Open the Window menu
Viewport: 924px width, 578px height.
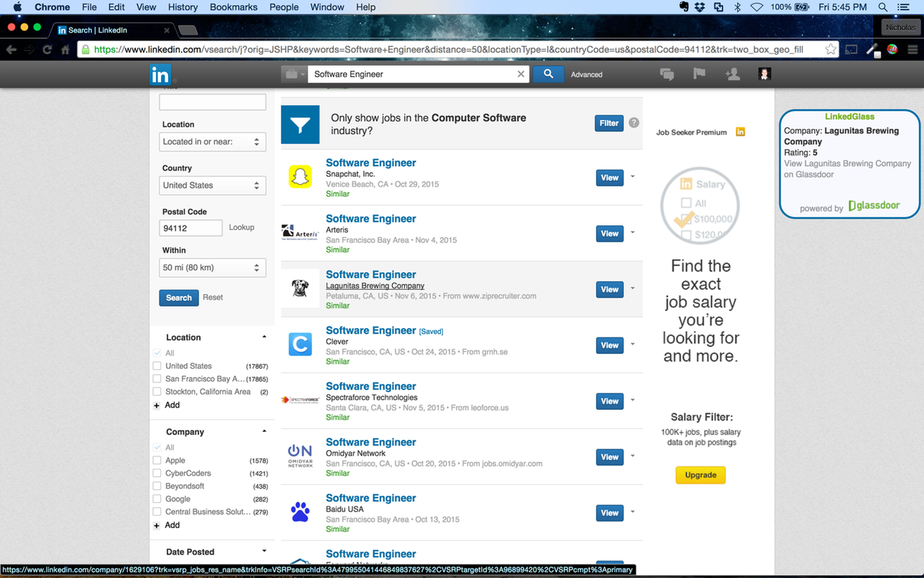click(327, 7)
